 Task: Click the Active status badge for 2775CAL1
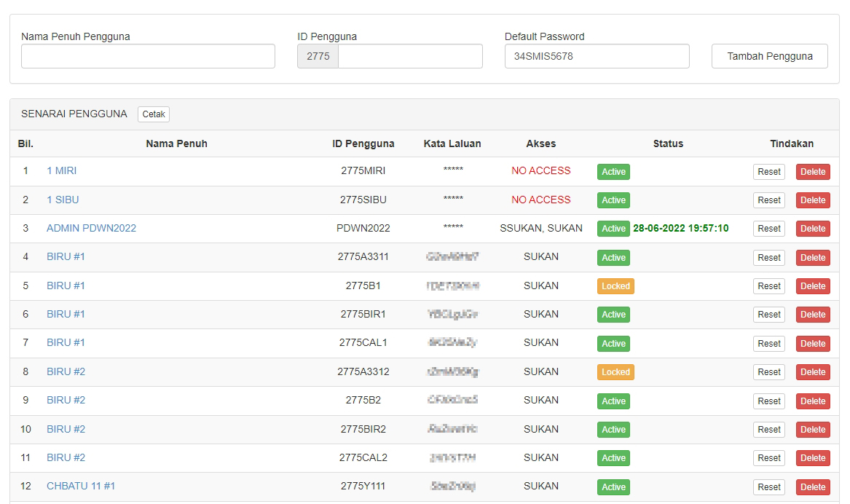613,344
